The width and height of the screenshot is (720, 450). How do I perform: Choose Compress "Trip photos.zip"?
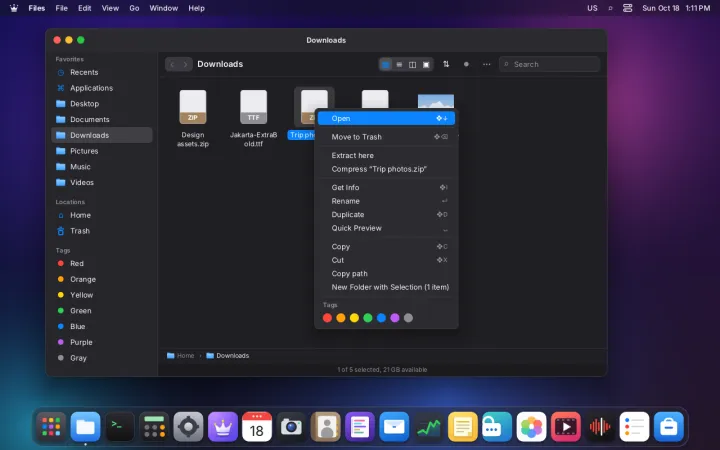(386, 169)
